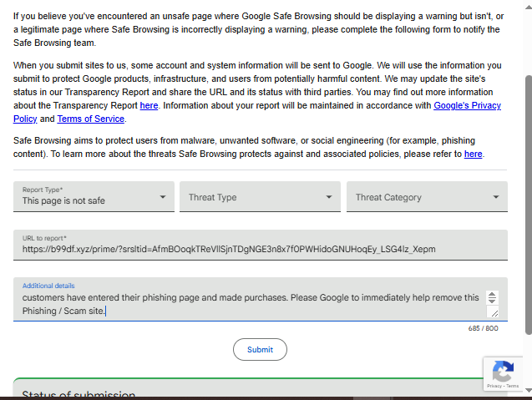This screenshot has width=532, height=400.
Task: Open Google's Privacy Policy link
Action: point(467,105)
